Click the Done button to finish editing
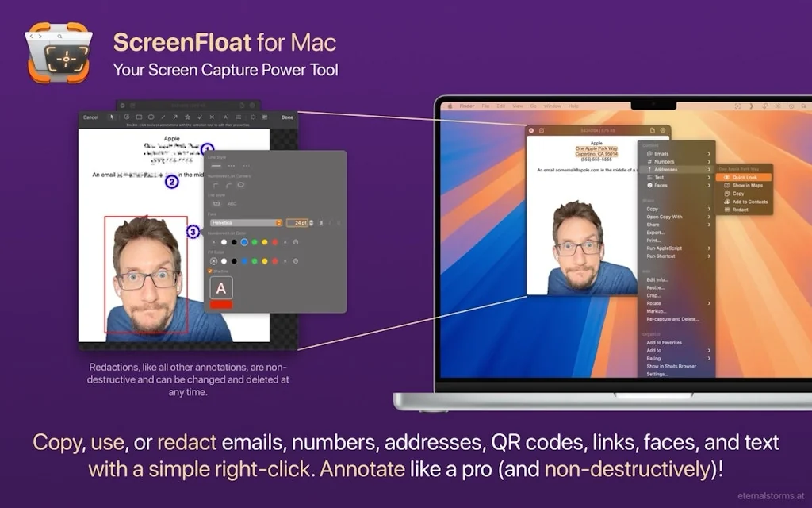This screenshot has height=508, width=812. 287,117
